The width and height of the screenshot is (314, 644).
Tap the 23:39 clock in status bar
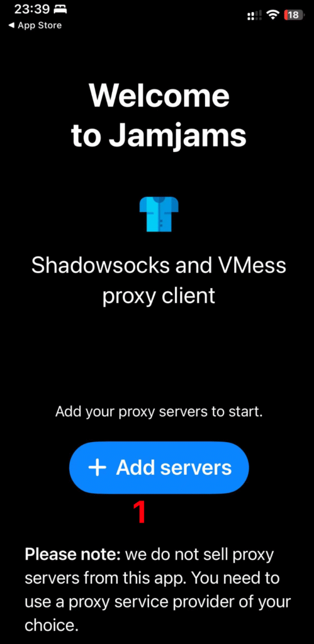pyautogui.click(x=32, y=9)
